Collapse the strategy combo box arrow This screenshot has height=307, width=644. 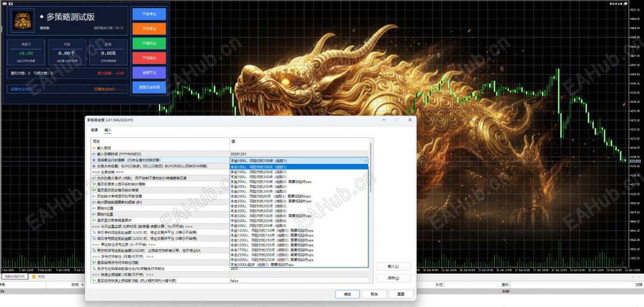point(365,160)
